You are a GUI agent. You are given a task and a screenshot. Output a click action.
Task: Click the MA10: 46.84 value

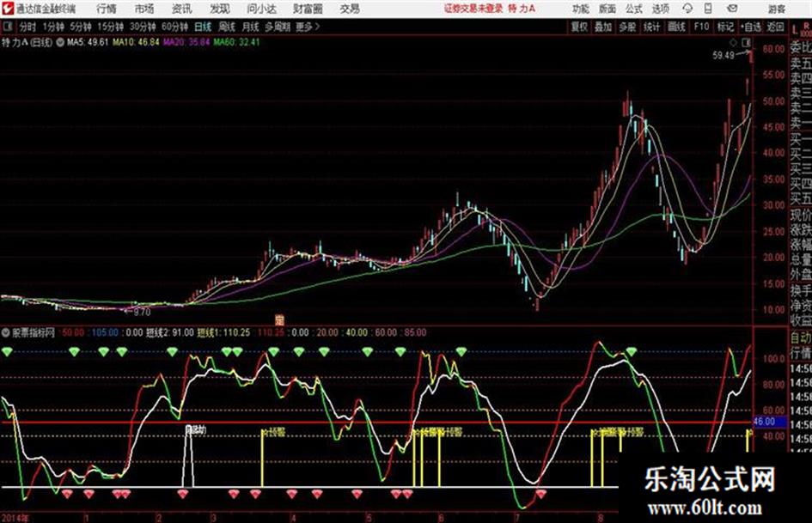click(136, 42)
